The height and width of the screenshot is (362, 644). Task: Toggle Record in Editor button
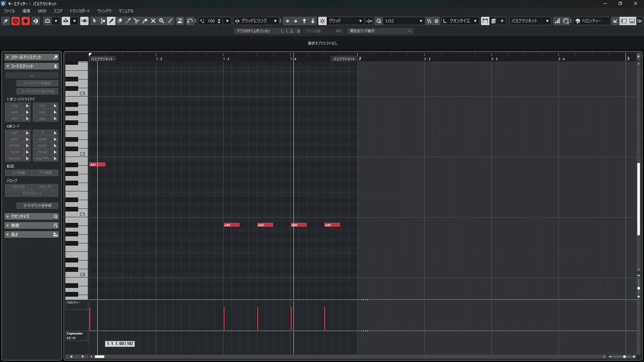point(25,21)
